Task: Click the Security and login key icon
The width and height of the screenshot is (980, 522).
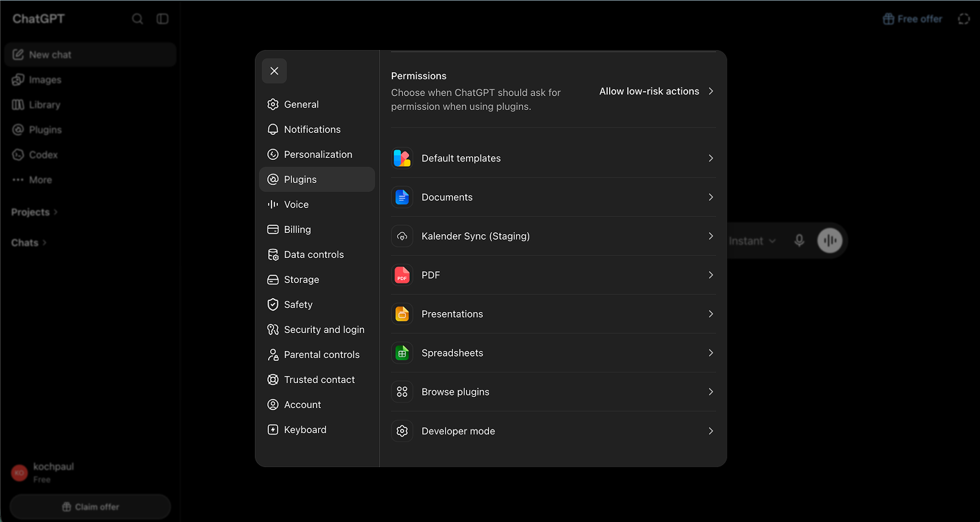Action: click(273, 329)
